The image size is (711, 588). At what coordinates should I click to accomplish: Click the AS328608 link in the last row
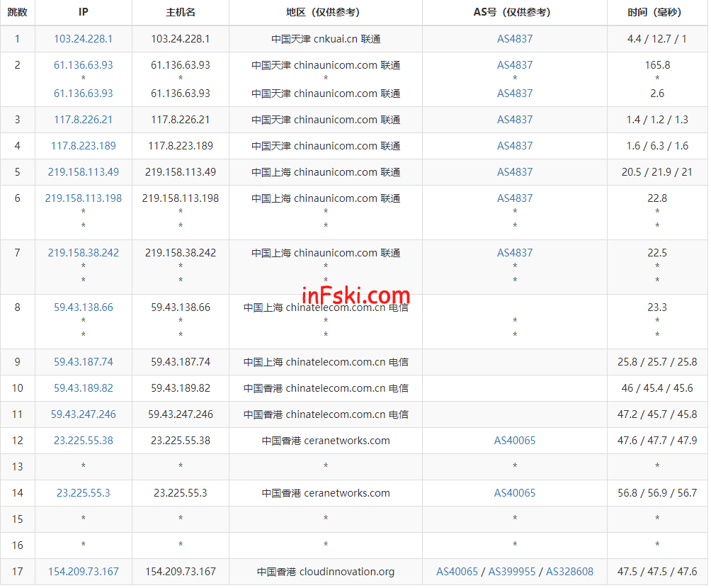click(569, 572)
